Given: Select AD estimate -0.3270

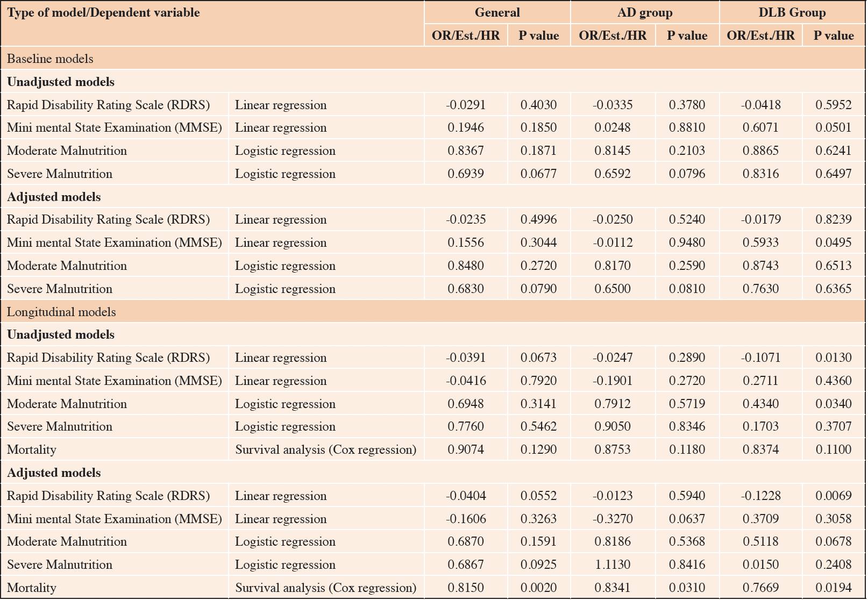Looking at the screenshot, I should 613,519.
